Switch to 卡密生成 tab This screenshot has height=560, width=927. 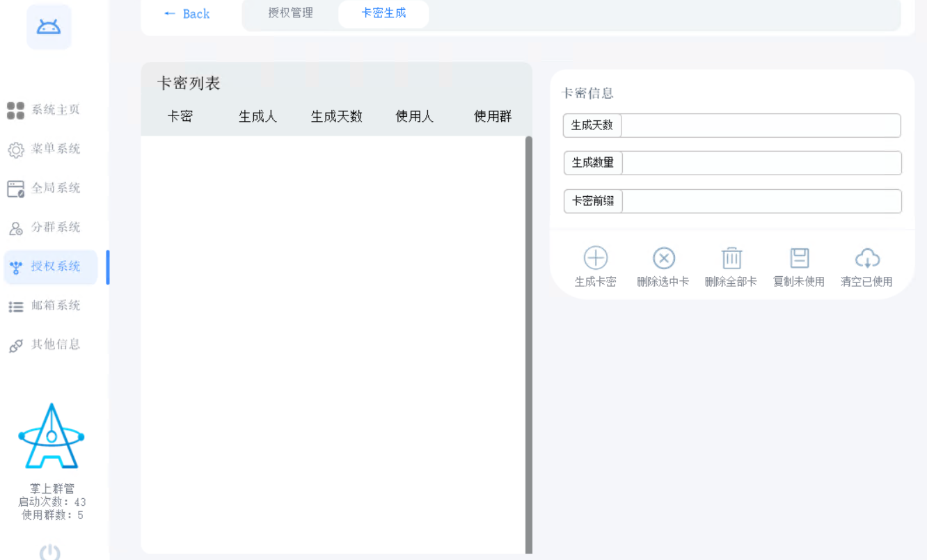coord(383,13)
